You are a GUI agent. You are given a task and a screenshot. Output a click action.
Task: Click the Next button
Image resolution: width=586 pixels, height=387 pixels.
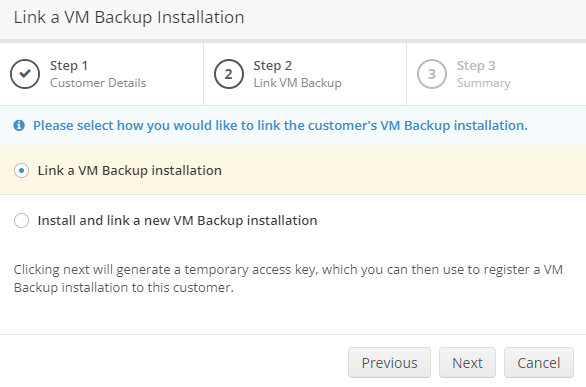[467, 363]
